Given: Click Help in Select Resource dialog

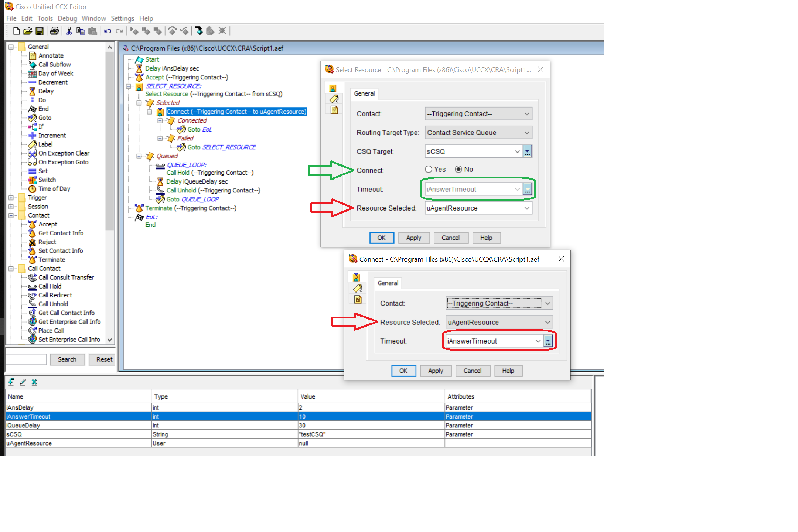Looking at the screenshot, I should tap(486, 238).
